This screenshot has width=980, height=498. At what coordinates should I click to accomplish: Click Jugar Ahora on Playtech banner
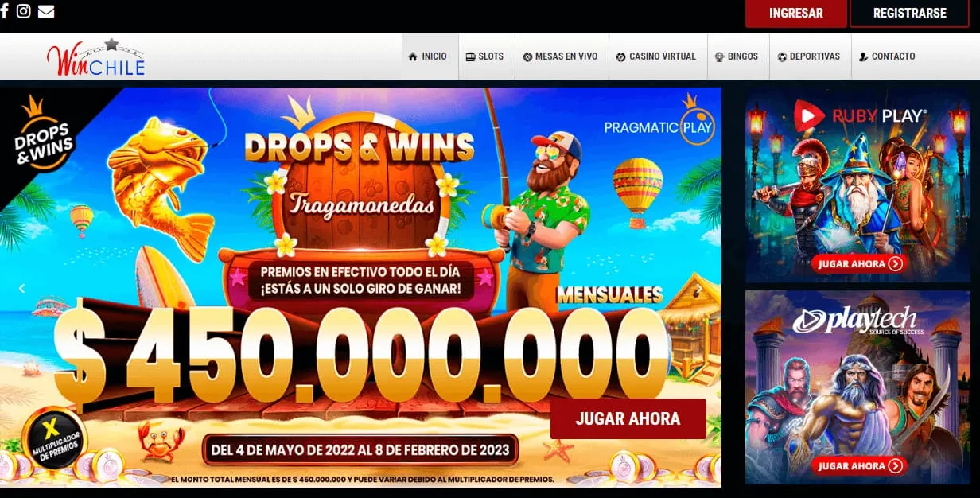(861, 465)
